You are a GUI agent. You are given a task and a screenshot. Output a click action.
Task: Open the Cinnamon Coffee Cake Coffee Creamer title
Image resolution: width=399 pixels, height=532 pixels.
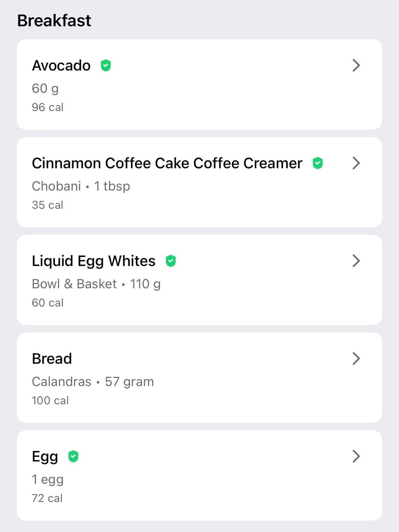(x=167, y=163)
